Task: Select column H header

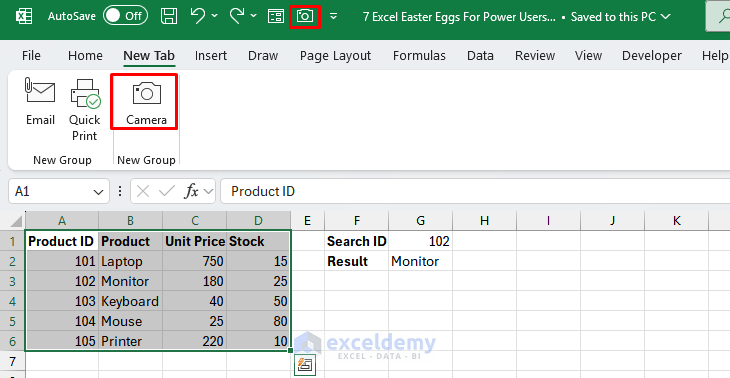Action: [x=484, y=221]
